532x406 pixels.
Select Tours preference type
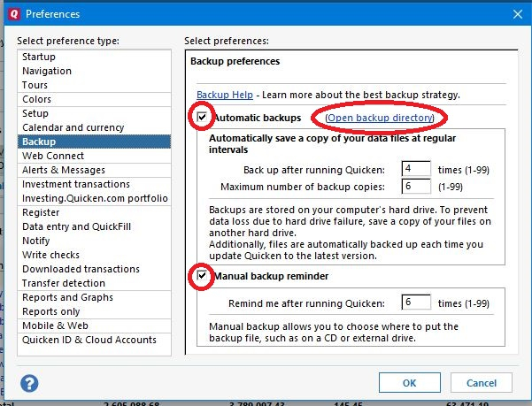pos(95,85)
